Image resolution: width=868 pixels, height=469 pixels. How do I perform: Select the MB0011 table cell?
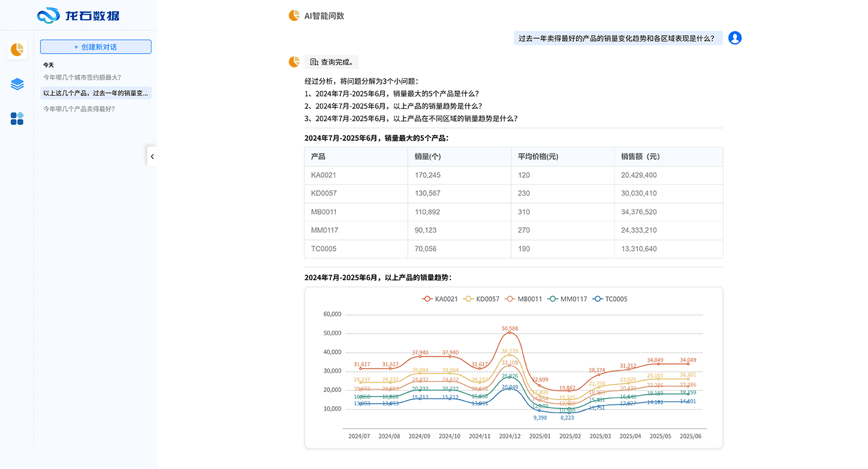tap(356, 212)
